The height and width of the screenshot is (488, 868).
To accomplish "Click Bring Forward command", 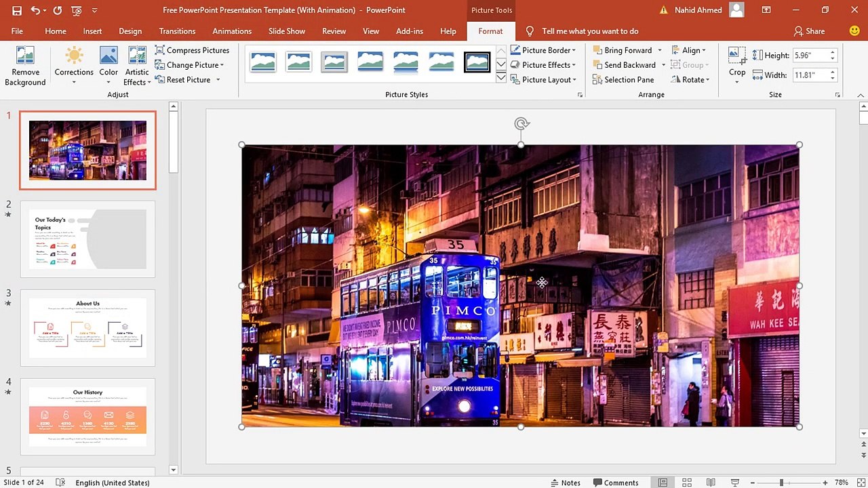I will (622, 50).
